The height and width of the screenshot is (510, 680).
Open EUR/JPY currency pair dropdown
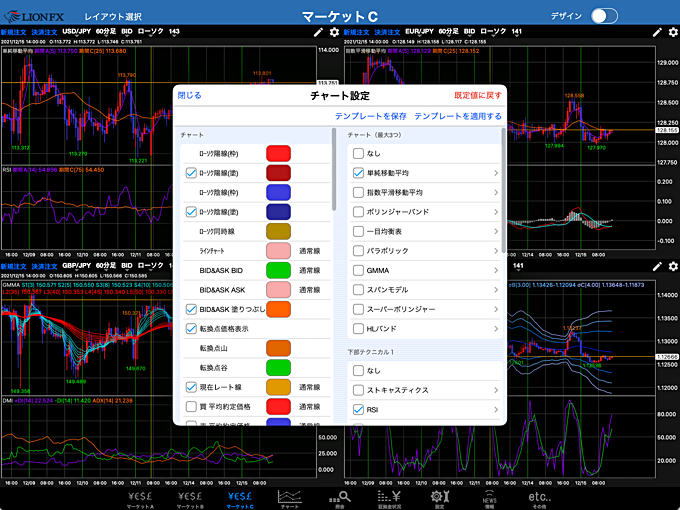click(x=419, y=32)
